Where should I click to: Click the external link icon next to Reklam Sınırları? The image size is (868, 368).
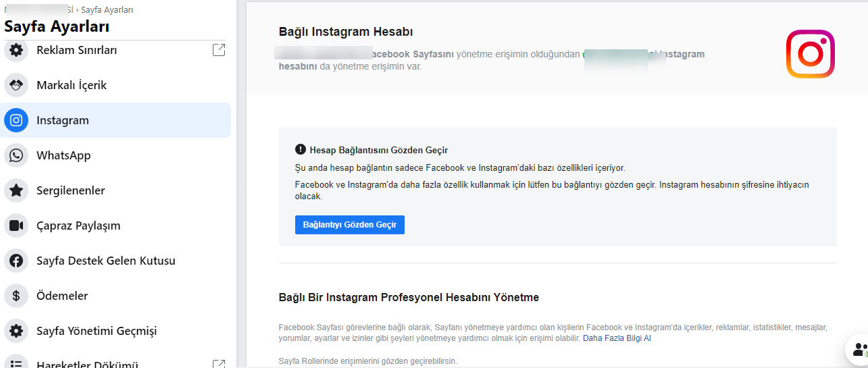pyautogui.click(x=219, y=50)
